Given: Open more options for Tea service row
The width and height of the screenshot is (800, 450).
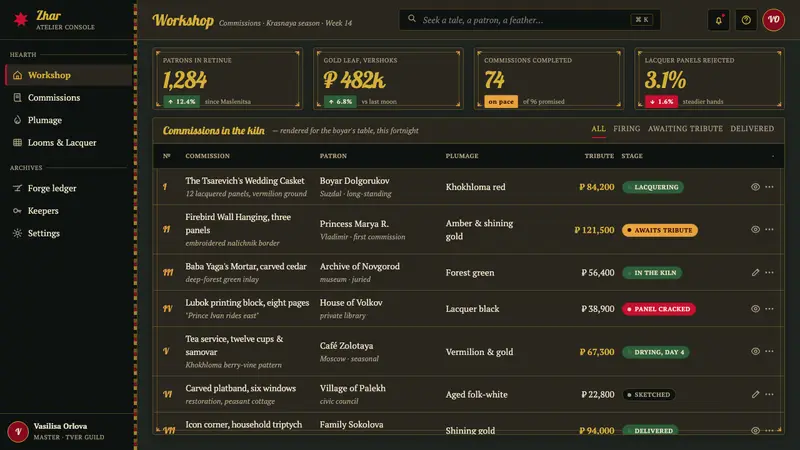Looking at the screenshot, I should [769, 352].
